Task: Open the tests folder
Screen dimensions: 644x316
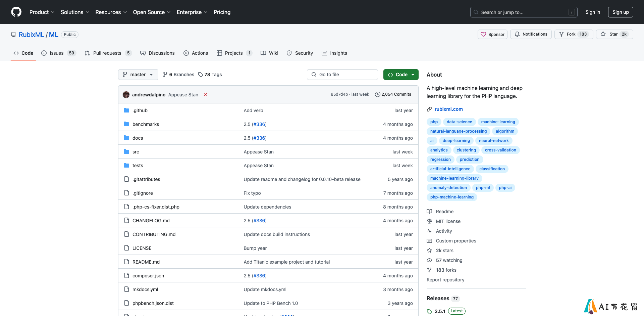Action: tap(138, 166)
